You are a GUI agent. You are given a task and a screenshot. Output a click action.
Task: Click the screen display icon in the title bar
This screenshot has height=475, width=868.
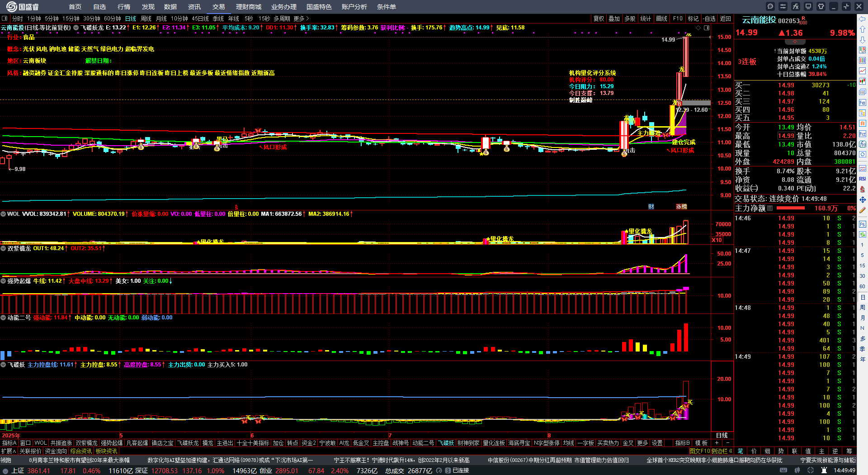point(808,6)
